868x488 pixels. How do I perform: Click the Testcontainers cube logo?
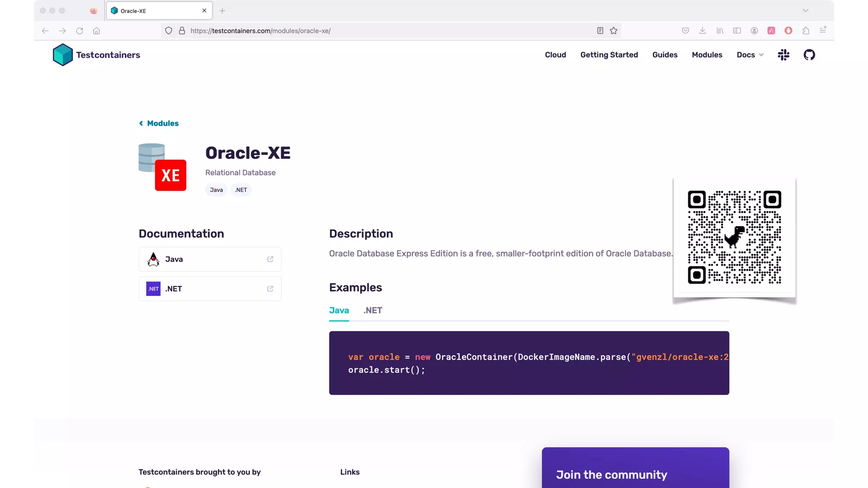[63, 55]
